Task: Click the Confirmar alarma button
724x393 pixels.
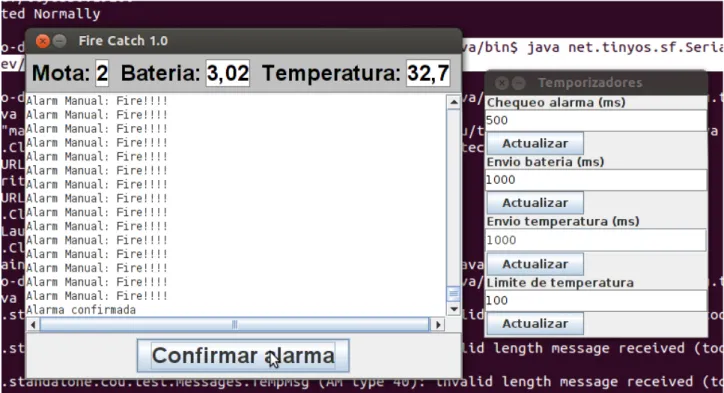Action: click(x=243, y=356)
